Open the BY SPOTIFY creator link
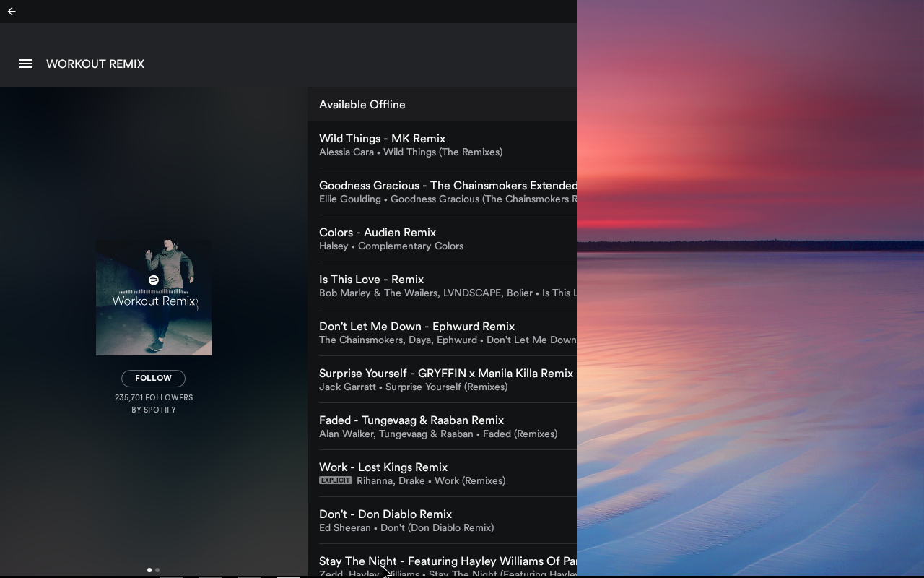 tap(154, 410)
